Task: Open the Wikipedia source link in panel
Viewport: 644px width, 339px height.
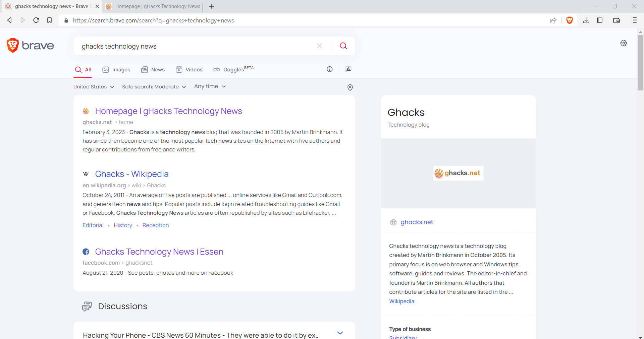Action: (402, 301)
